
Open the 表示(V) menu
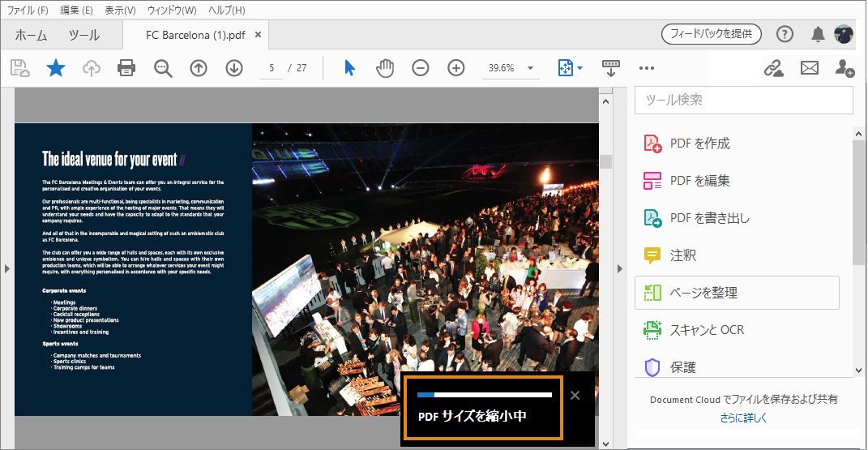120,10
